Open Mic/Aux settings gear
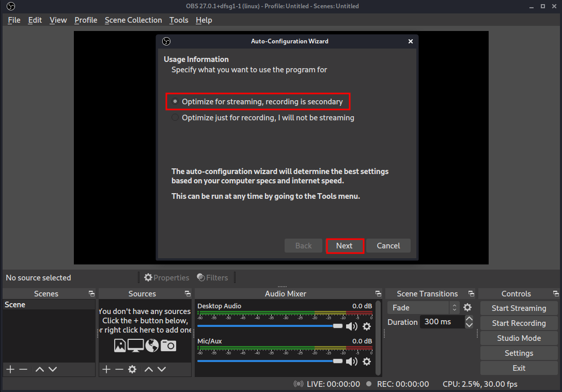The height and width of the screenshot is (392, 562). [367, 362]
